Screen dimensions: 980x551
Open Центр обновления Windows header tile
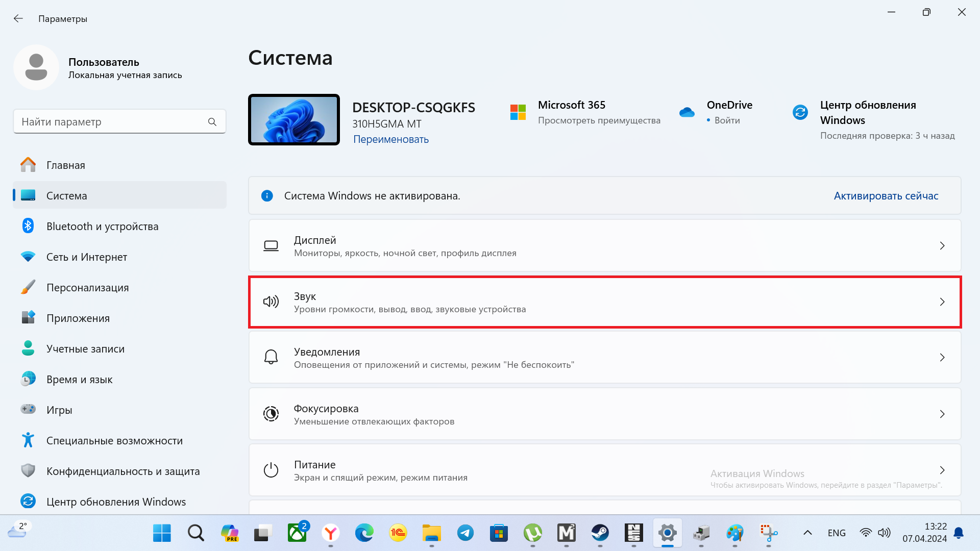tap(868, 113)
